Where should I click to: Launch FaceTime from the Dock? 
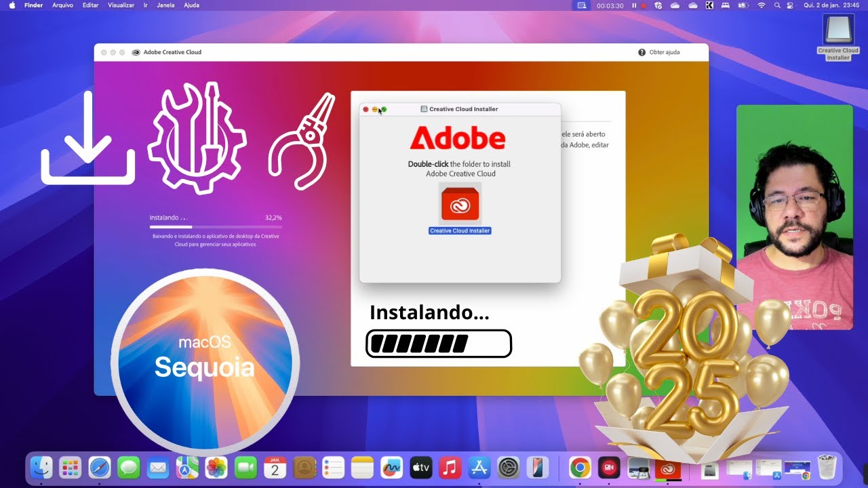click(245, 468)
